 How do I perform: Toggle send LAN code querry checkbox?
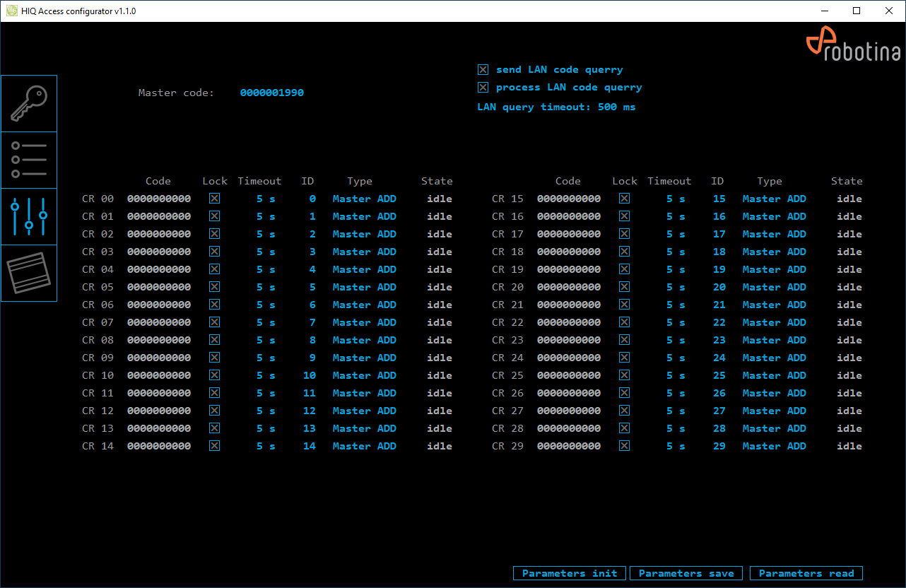[483, 70]
